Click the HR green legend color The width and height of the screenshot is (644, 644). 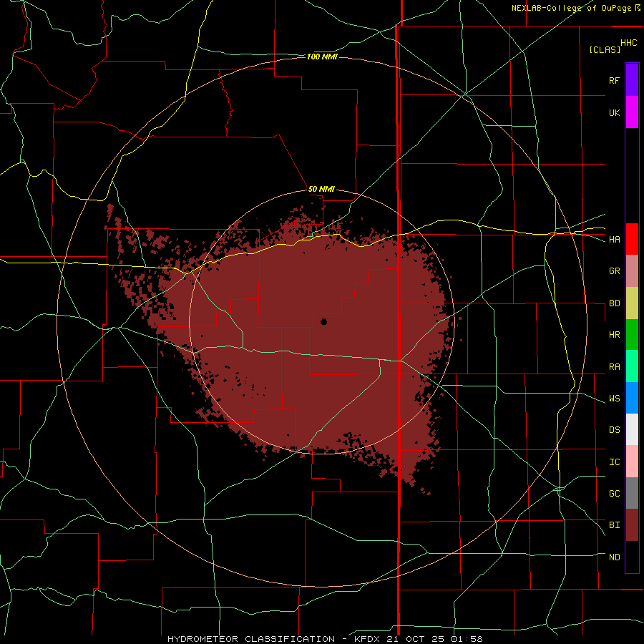(x=632, y=335)
